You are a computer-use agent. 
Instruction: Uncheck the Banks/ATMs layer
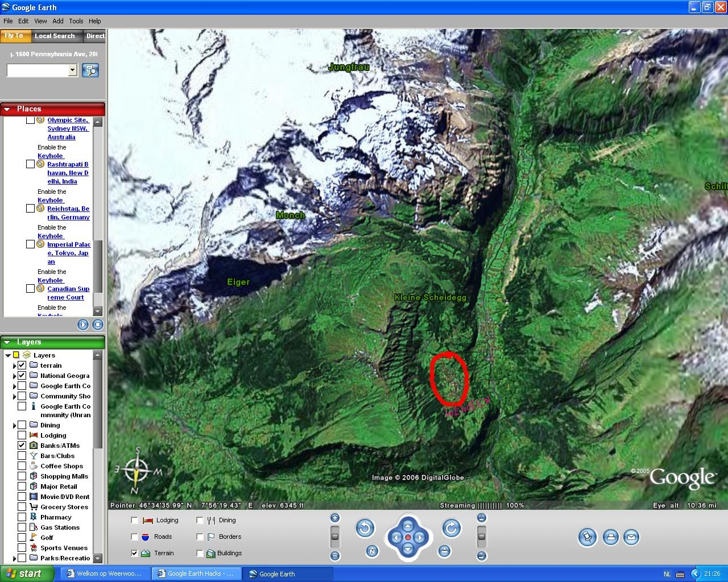[22, 446]
